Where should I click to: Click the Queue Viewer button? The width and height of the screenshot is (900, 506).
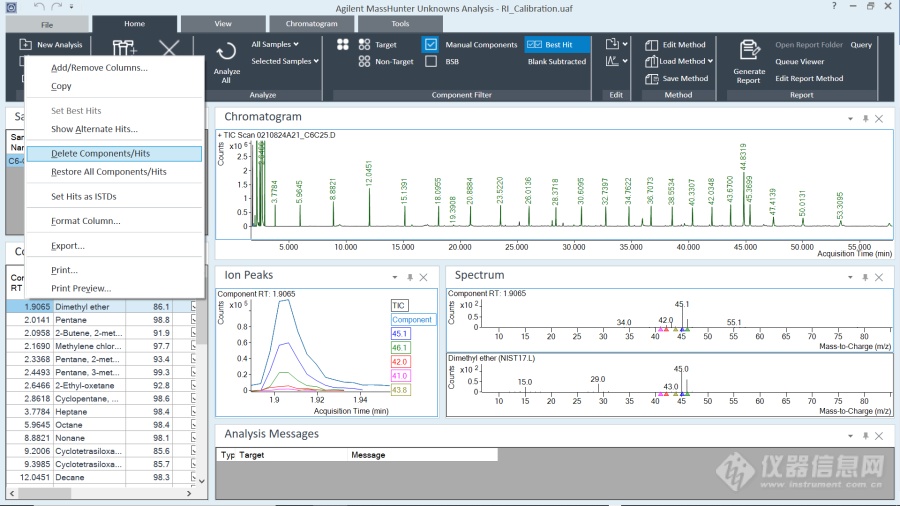tap(799, 61)
